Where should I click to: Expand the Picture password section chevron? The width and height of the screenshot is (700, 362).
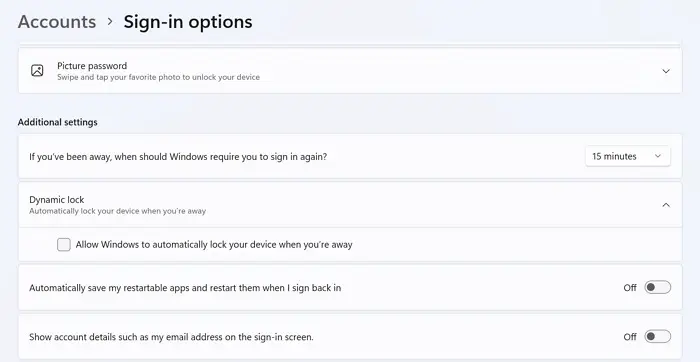coord(666,71)
